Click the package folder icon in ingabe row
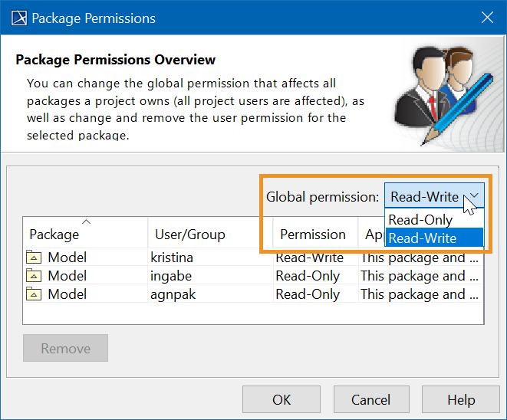This screenshot has width=507, height=420. [x=35, y=275]
